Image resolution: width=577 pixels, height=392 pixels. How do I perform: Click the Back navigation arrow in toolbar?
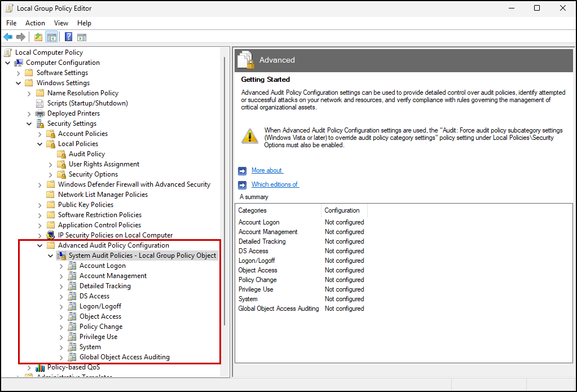8,37
